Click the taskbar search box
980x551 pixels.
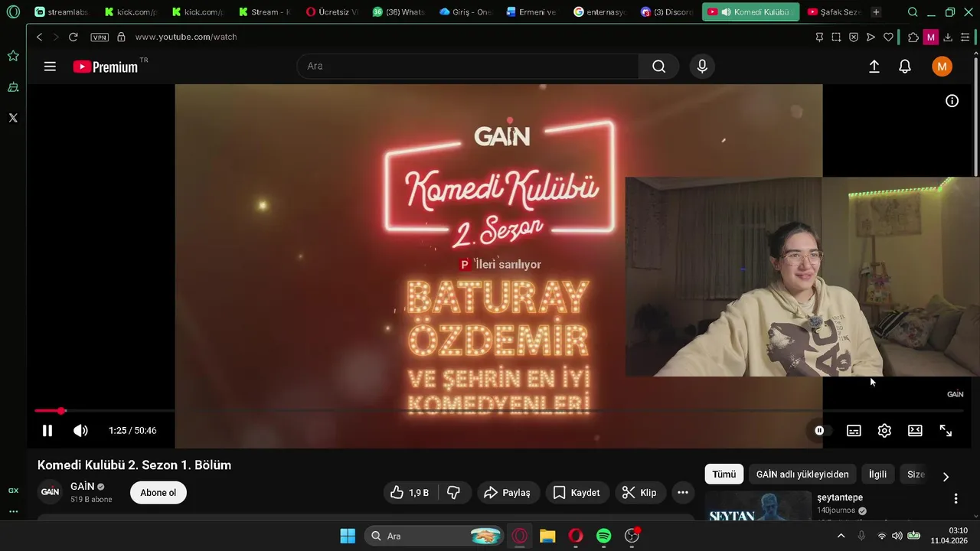433,536
